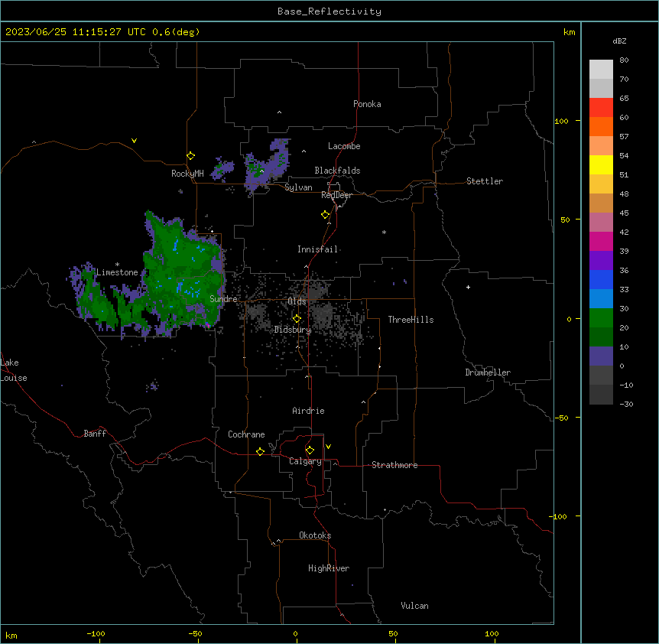Select the 0 dBZ purple-blue swatch

[601, 356]
